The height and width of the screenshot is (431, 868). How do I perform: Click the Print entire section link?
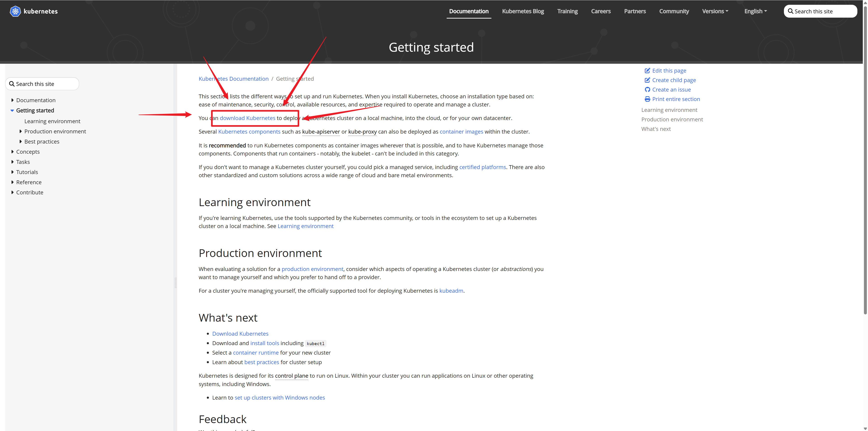tap(676, 99)
